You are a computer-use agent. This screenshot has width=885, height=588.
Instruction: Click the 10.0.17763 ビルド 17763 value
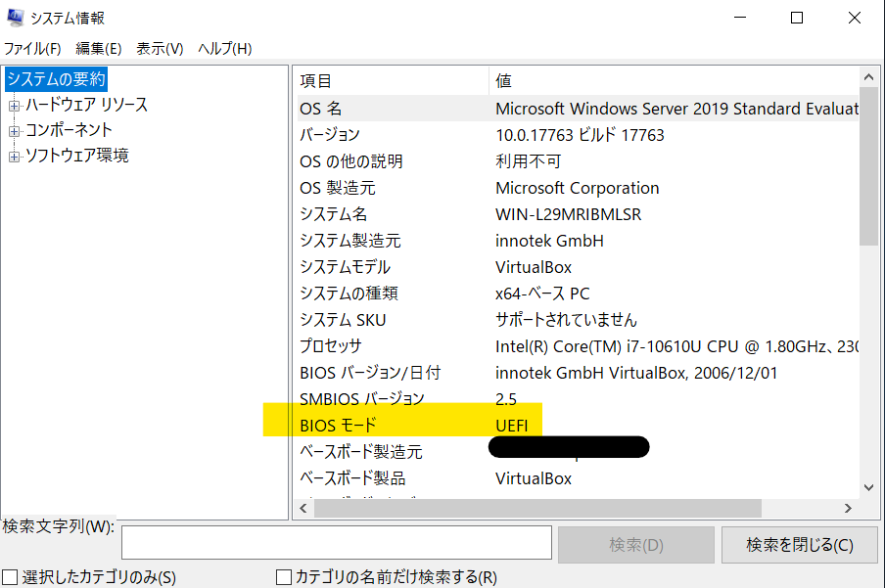(x=580, y=135)
